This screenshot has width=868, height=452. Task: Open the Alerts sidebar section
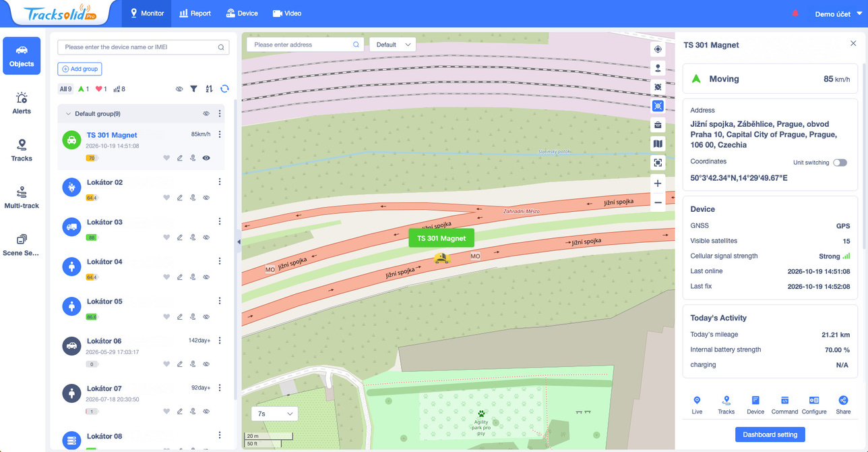(x=22, y=103)
